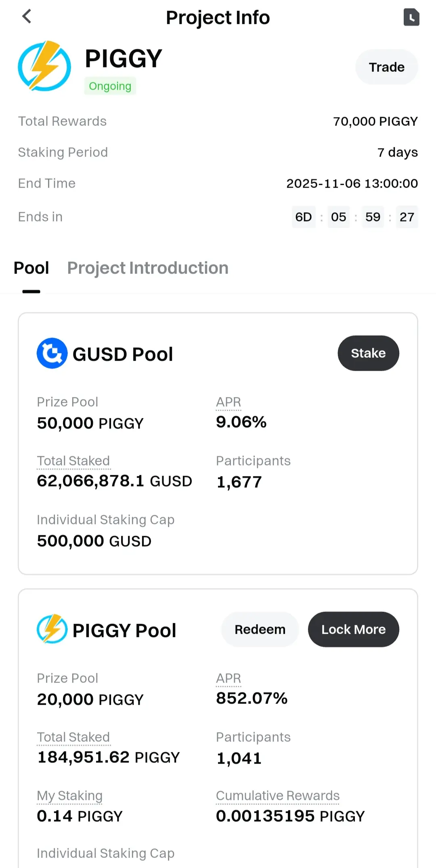This screenshot has width=436, height=868.
Task: Tap the GUSD Pool title text
Action: pos(123,354)
